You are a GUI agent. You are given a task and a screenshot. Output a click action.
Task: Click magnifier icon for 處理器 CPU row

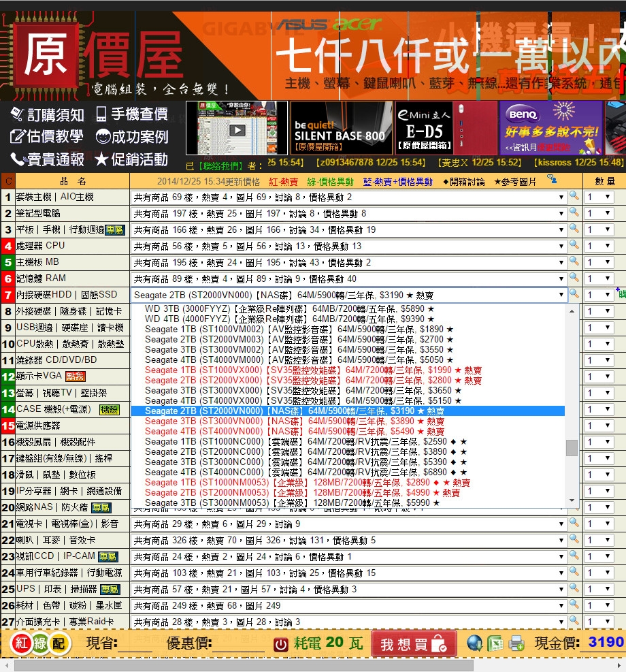[574, 245]
